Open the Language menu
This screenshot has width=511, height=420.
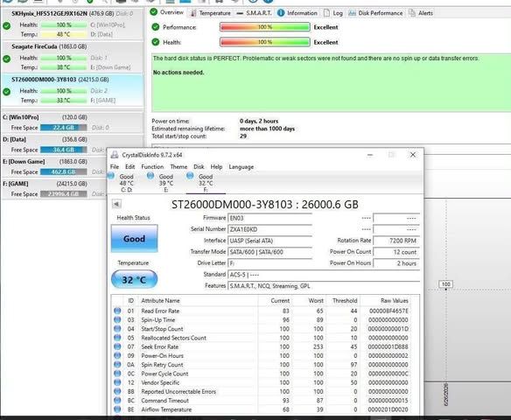[x=241, y=166]
